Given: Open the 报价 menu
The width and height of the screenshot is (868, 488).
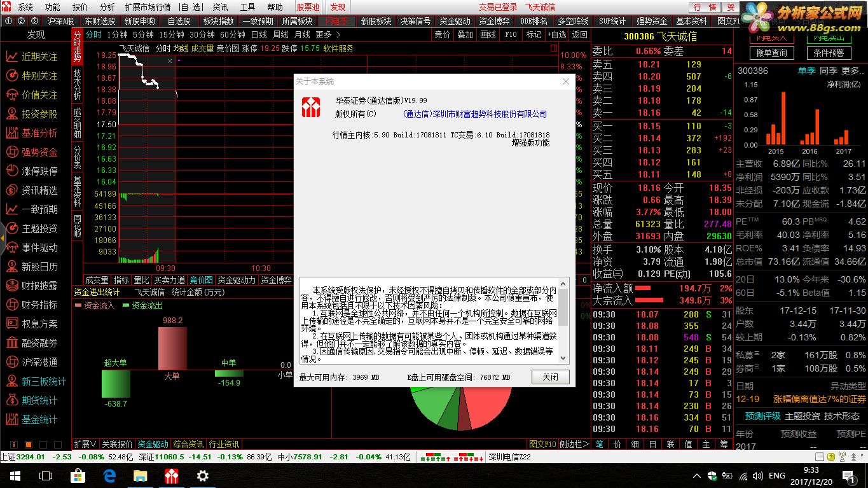Looking at the screenshot, I should pyautogui.click(x=80, y=7).
